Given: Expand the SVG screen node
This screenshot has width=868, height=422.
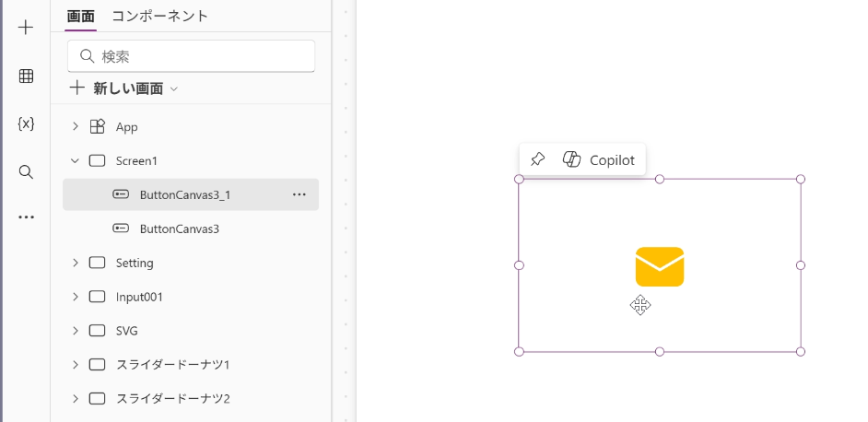Looking at the screenshot, I should point(75,331).
